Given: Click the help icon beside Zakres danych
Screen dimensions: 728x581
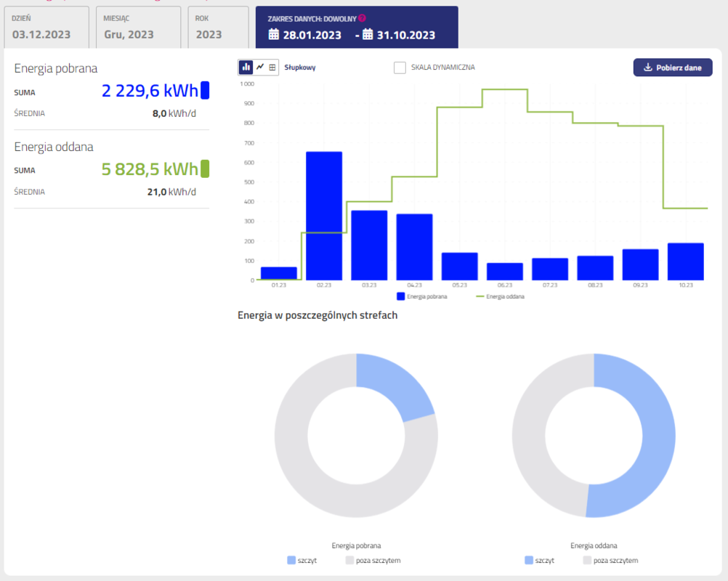Looking at the screenshot, I should click(x=363, y=18).
